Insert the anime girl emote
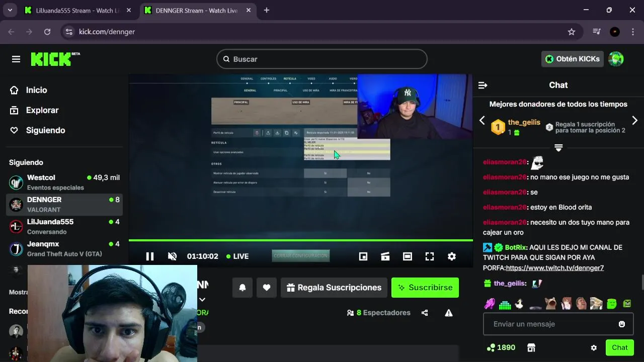 [566, 304]
